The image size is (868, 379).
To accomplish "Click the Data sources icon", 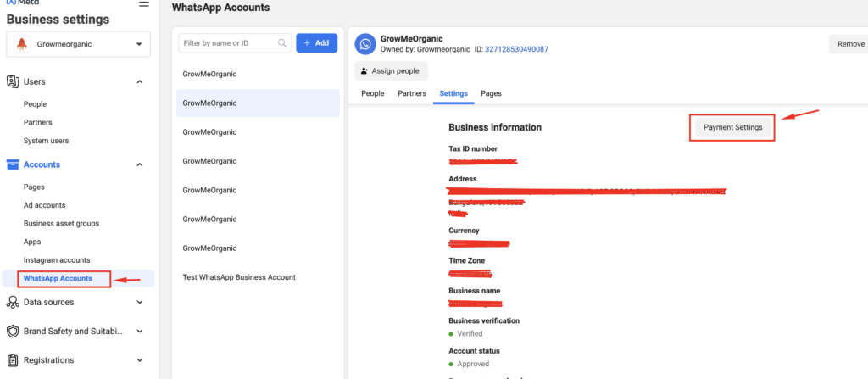I will 12,302.
